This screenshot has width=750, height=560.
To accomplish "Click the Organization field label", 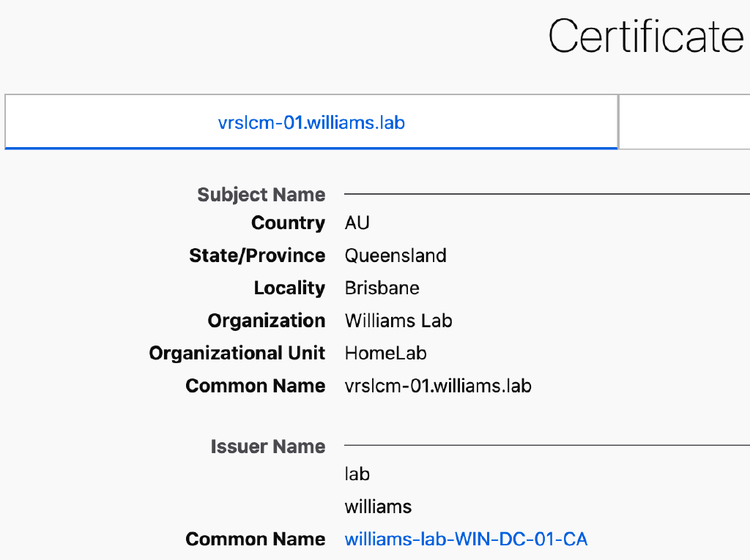I will coord(266,320).
